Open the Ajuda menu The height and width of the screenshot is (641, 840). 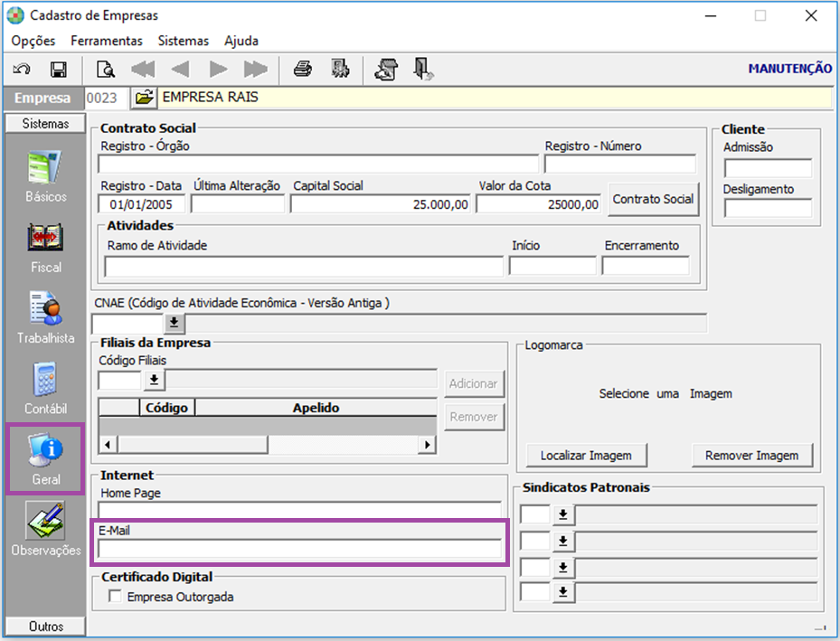(241, 41)
